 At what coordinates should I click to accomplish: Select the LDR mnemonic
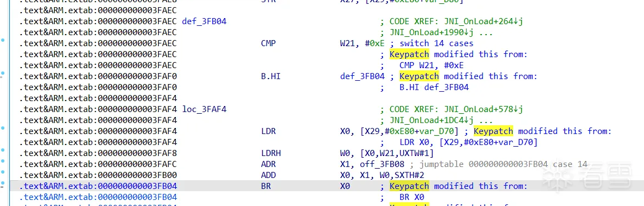[x=269, y=131]
